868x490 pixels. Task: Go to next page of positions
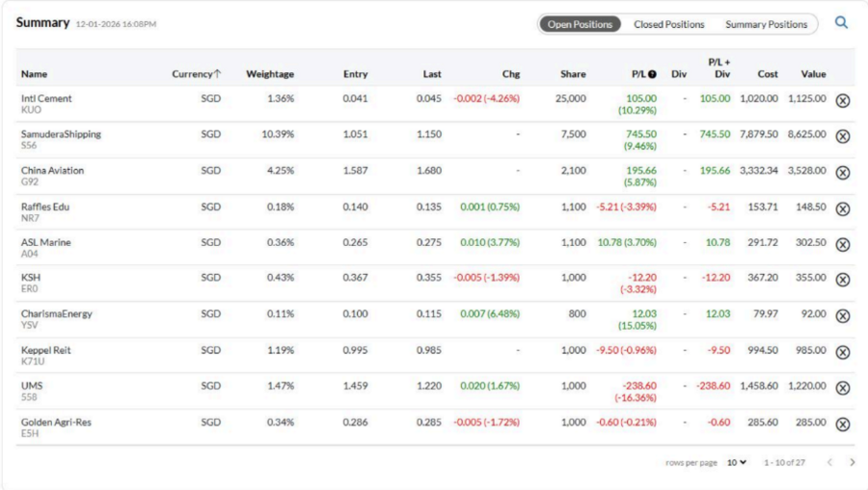pyautogui.click(x=852, y=463)
